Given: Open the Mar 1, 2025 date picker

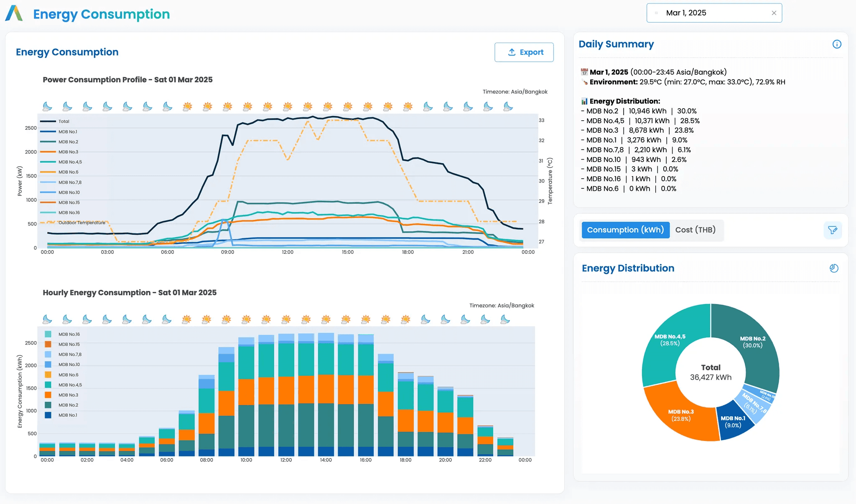Looking at the screenshot, I should coord(714,13).
